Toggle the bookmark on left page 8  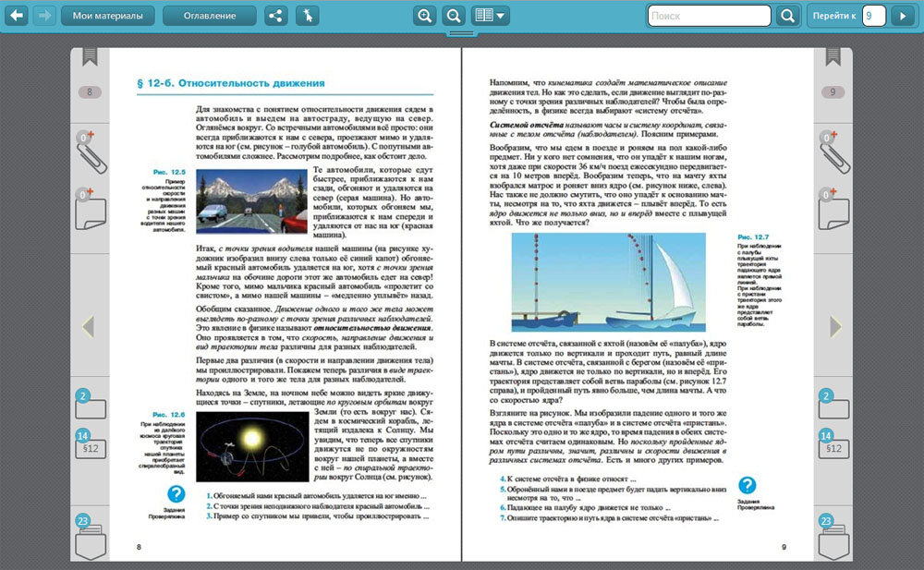[x=90, y=59]
